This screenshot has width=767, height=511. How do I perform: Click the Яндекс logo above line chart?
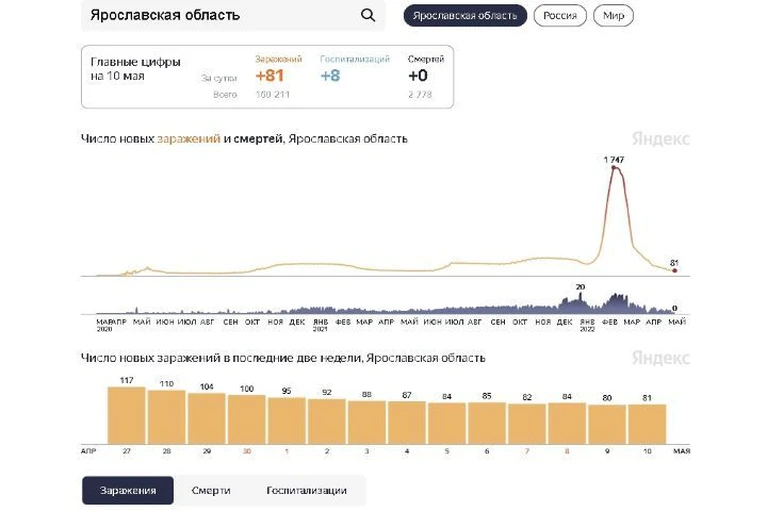pos(660,139)
